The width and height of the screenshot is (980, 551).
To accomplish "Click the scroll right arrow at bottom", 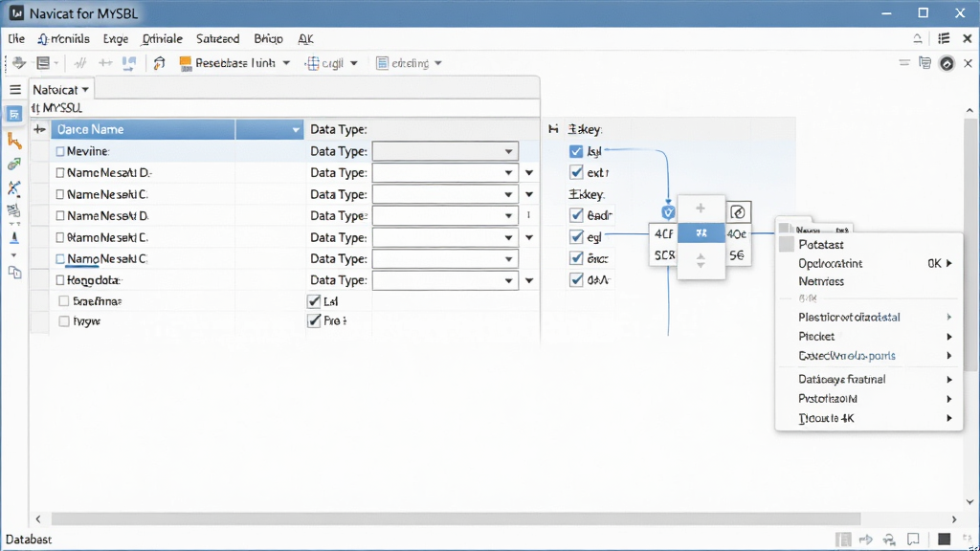I will click(x=954, y=519).
